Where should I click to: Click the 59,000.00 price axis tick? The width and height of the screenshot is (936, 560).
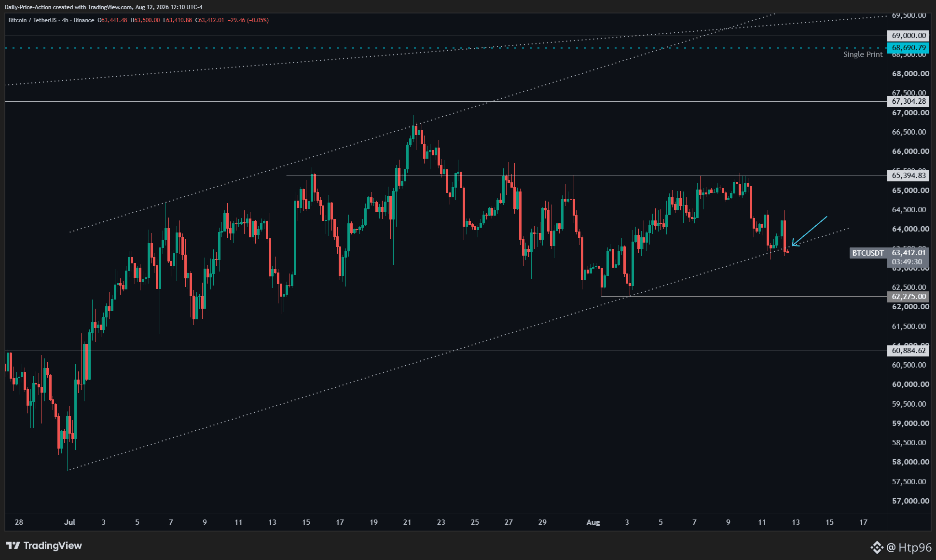tap(910, 423)
